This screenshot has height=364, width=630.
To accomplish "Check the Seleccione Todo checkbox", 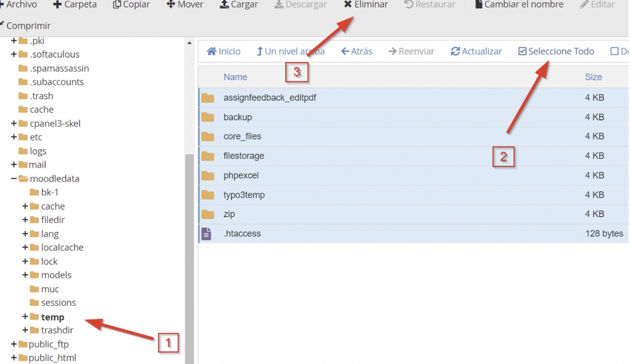I will (523, 51).
